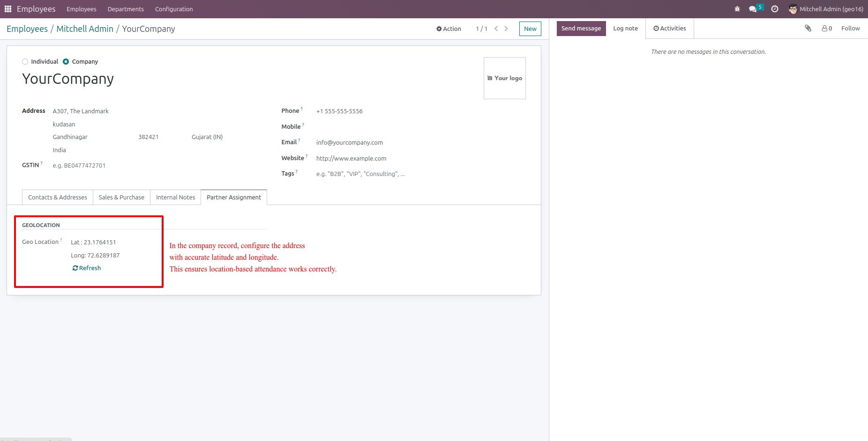Switch to Sales & Purchase tab
868x441 pixels.
tap(121, 197)
